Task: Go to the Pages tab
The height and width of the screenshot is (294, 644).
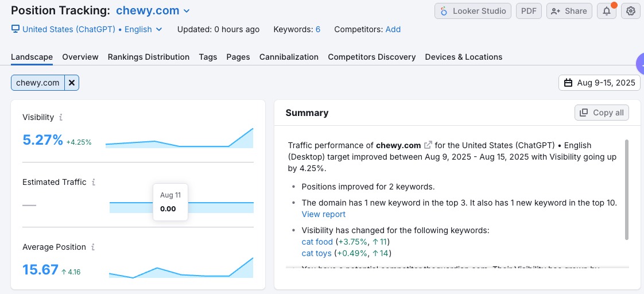Action: tap(238, 57)
